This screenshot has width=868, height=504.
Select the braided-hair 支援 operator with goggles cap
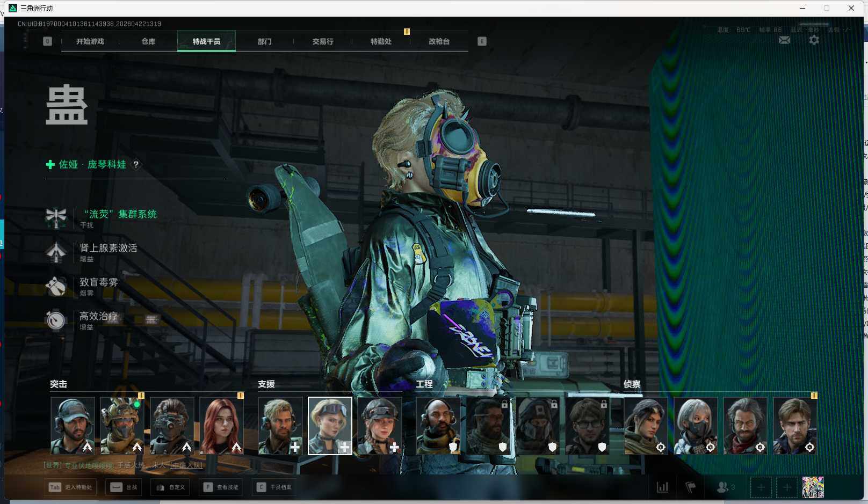[379, 426]
